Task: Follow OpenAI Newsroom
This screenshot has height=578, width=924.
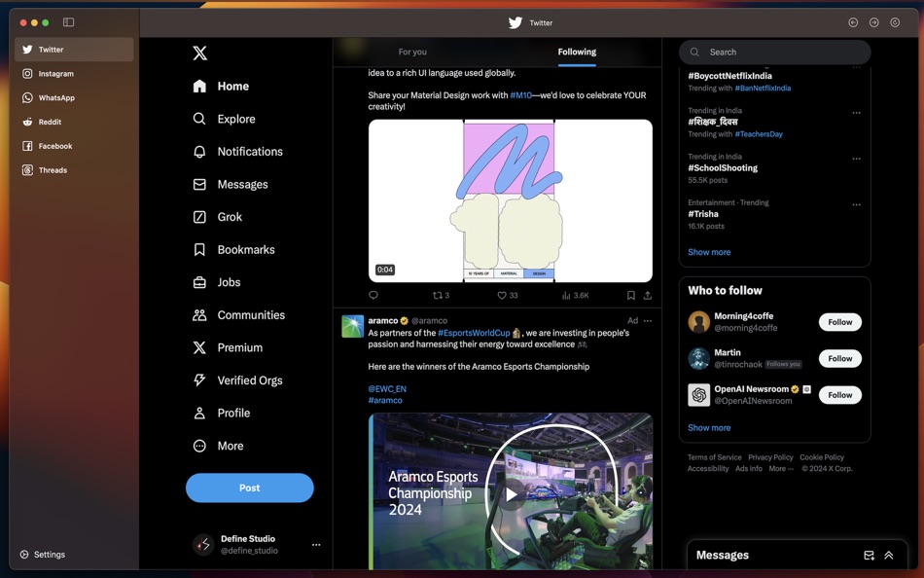Action: click(840, 396)
